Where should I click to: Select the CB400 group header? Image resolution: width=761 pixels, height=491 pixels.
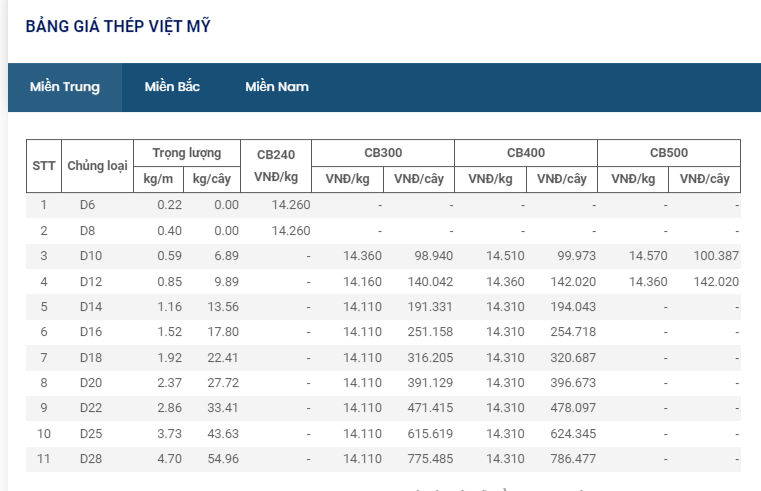526,153
